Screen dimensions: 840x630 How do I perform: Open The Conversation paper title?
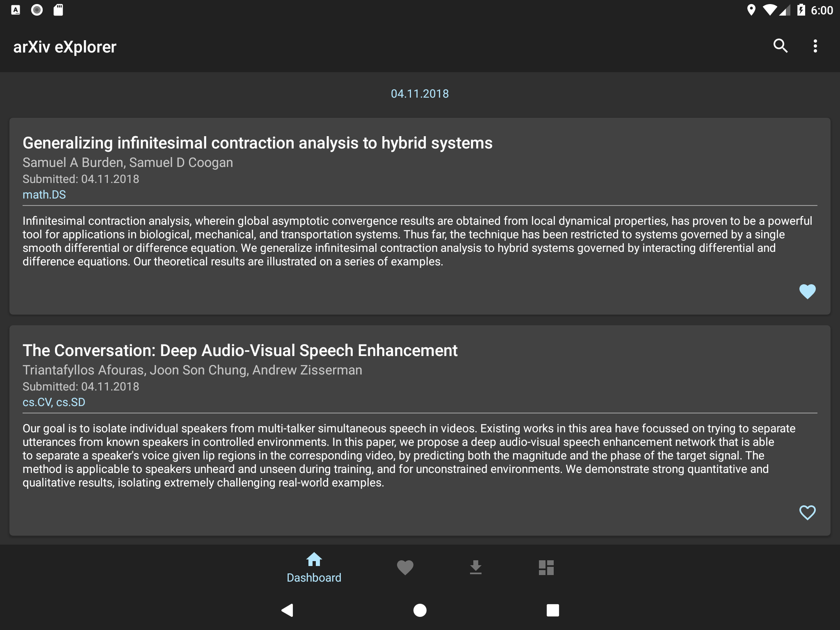(240, 351)
